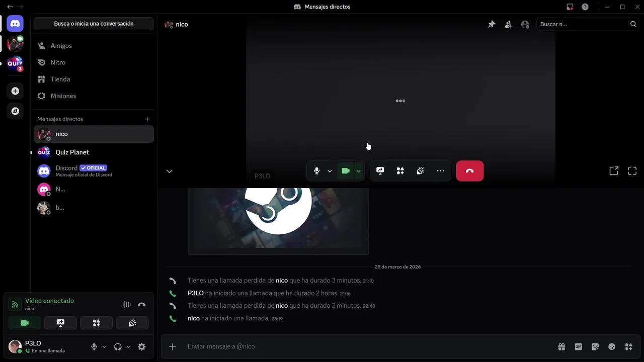Screen dimensions: 644x362
Task: Open Discord home direct messages icon
Action: 15,24
